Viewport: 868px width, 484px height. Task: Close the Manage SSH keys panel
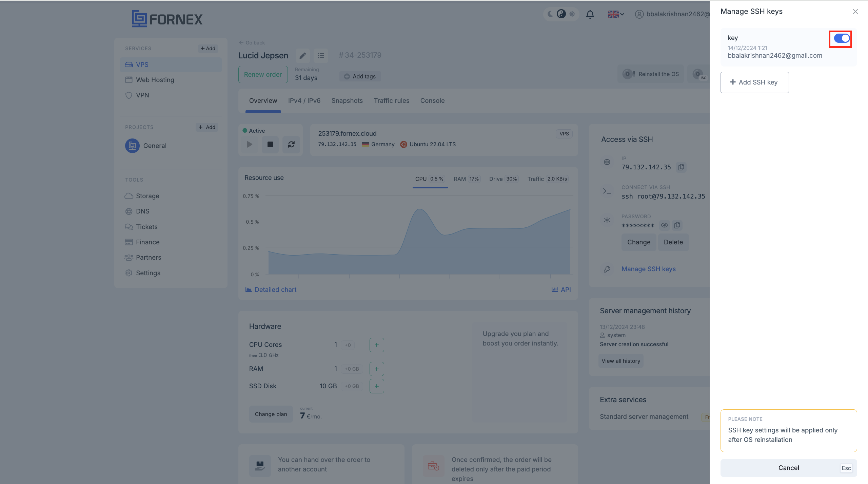(855, 12)
